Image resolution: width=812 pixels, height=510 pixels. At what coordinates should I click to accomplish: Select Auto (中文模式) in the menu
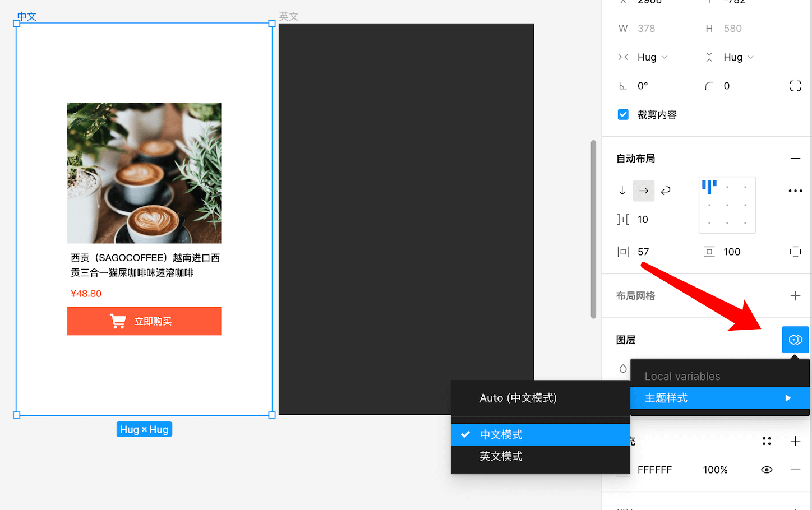[x=517, y=397]
